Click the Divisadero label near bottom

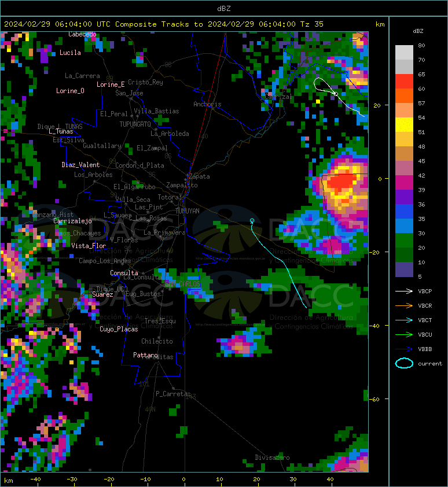(273, 458)
